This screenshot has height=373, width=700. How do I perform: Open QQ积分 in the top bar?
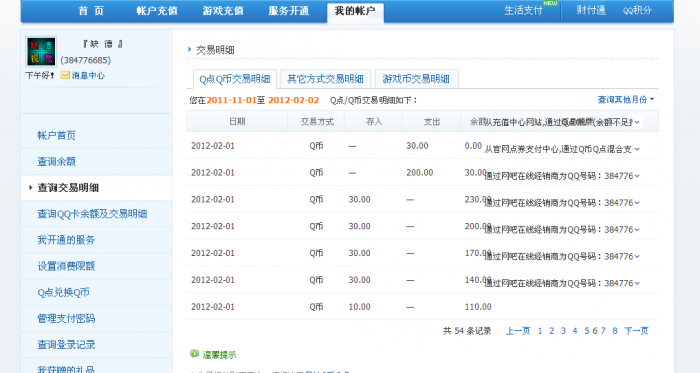637,10
